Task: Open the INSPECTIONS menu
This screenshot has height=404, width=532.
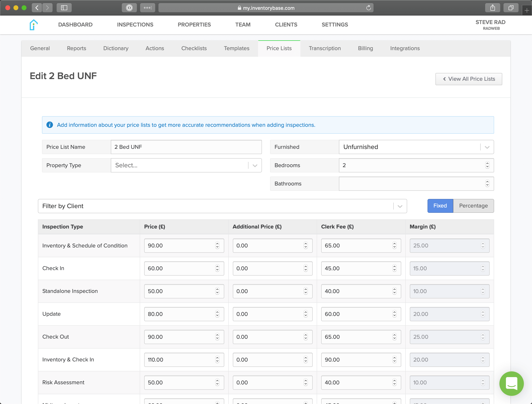Action: [x=135, y=24]
